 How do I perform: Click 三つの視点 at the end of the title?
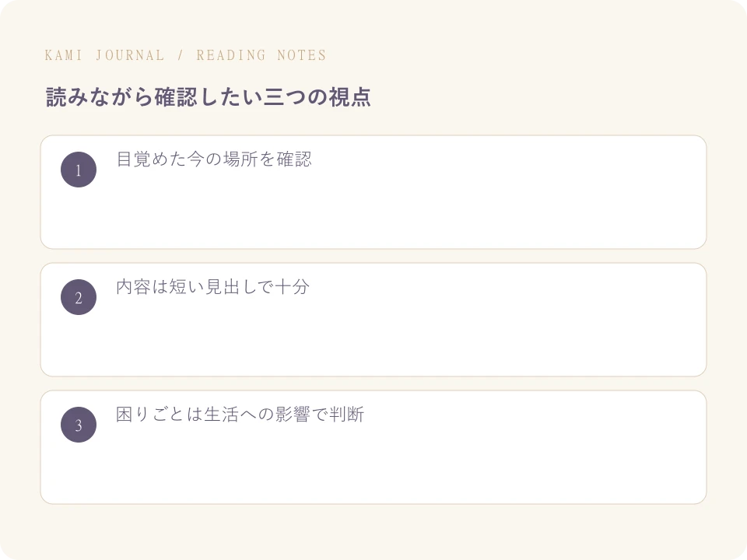click(317, 96)
